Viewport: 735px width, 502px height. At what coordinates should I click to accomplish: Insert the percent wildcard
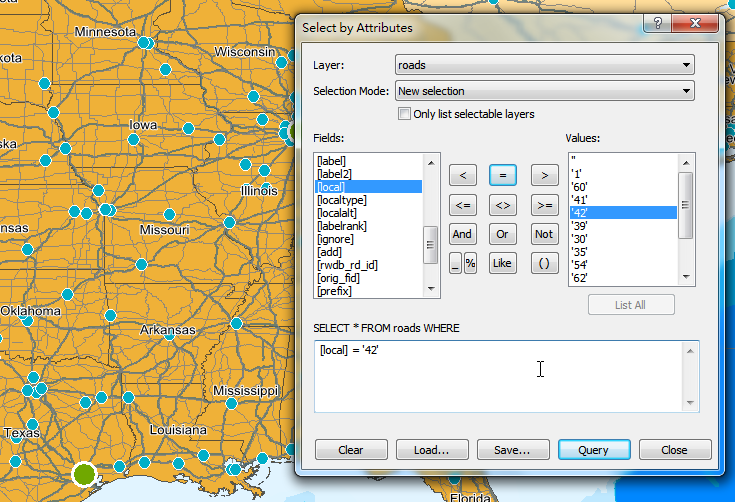coord(470,263)
